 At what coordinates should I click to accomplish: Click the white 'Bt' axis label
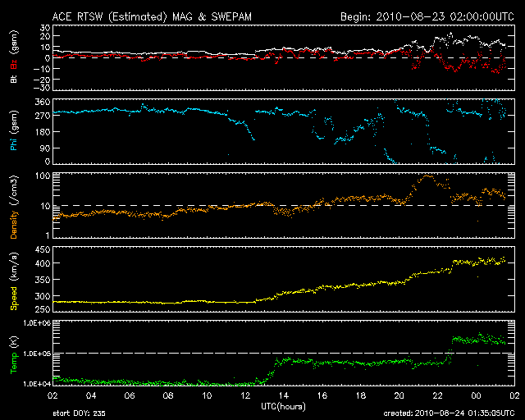point(14,79)
